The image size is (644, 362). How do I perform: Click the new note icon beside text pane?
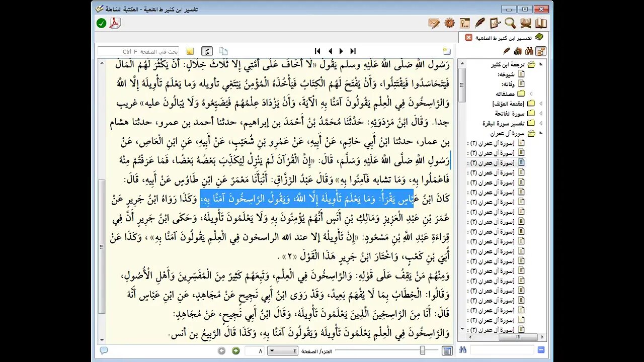tap(446, 51)
